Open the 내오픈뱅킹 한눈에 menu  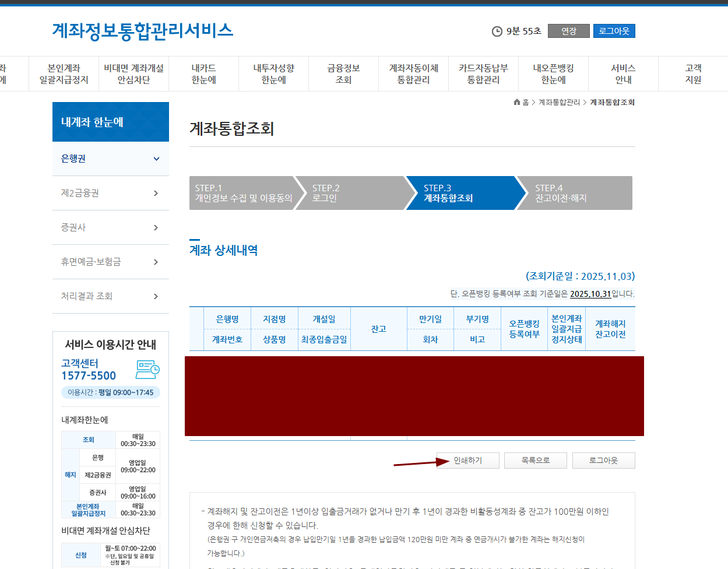553,73
